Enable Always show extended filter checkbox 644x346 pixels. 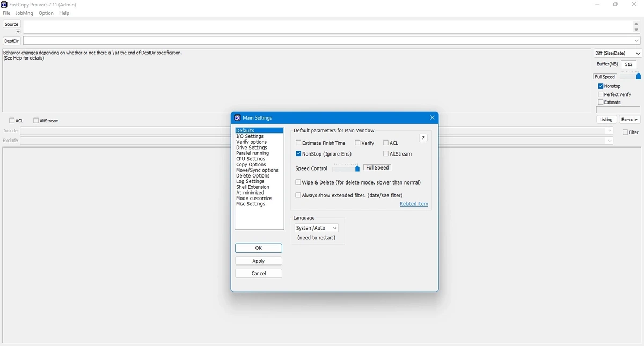coord(298,195)
